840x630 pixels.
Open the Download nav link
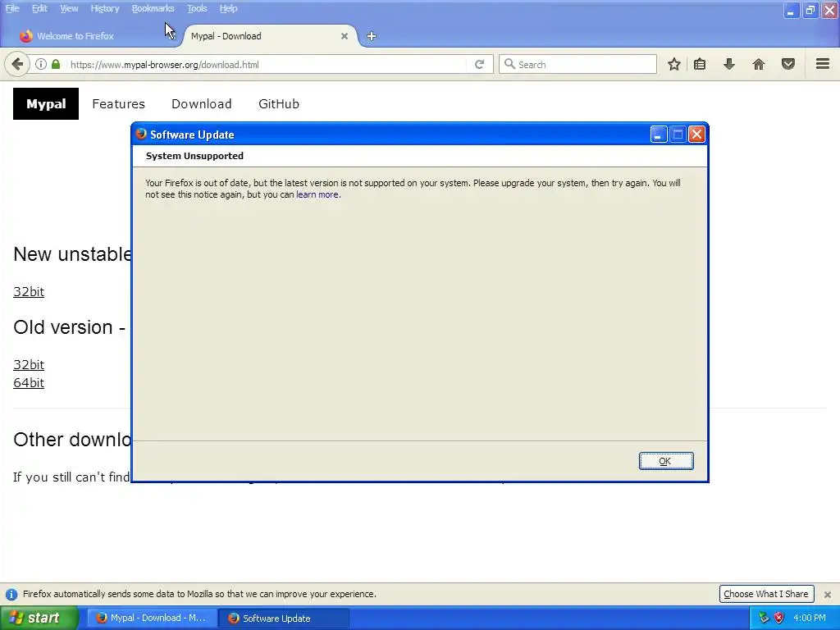pos(202,103)
